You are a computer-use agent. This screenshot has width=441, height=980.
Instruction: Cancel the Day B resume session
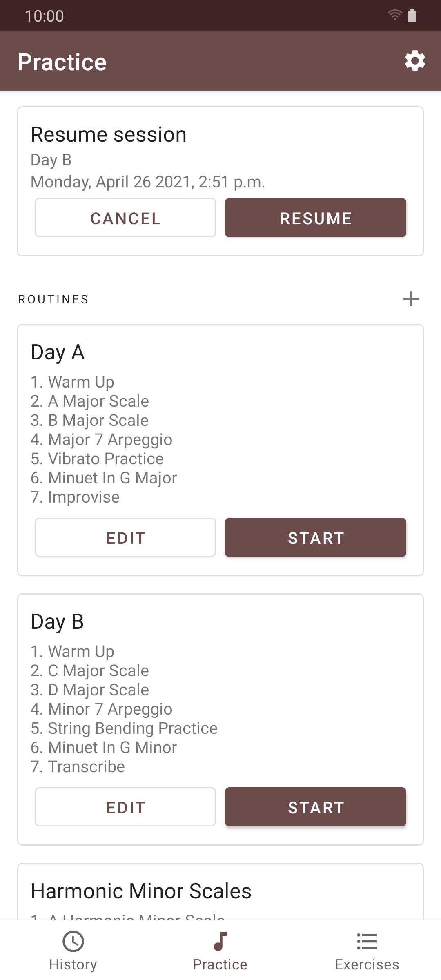[125, 218]
